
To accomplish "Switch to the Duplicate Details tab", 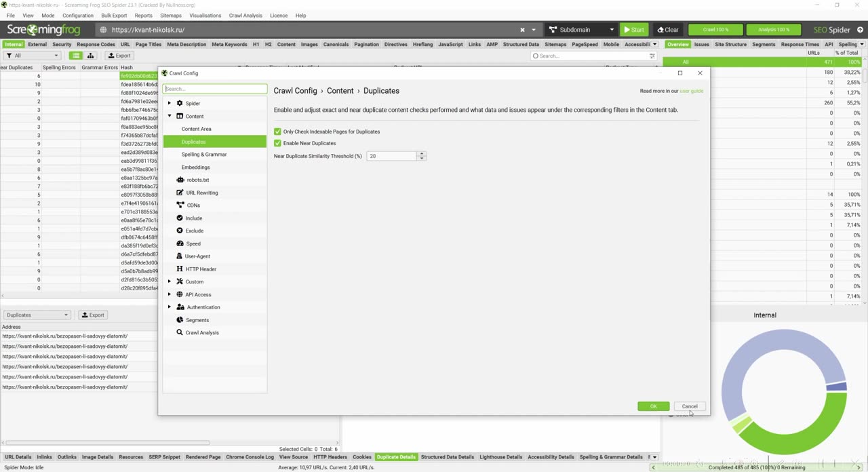I will tap(396, 457).
